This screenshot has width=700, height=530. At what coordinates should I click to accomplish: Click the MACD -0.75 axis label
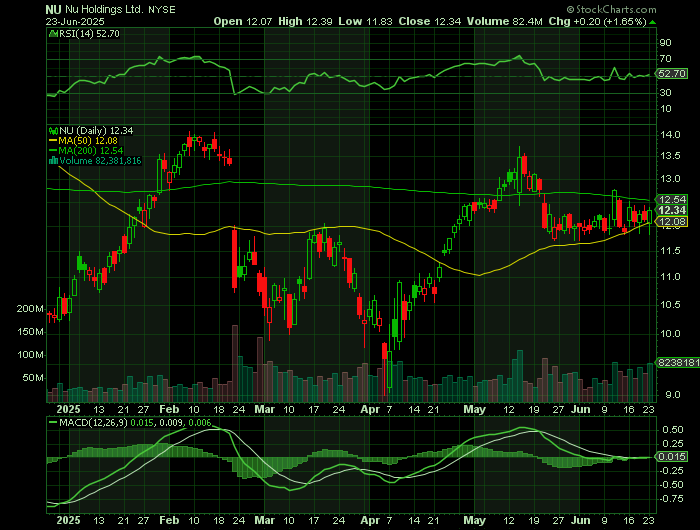(671, 499)
